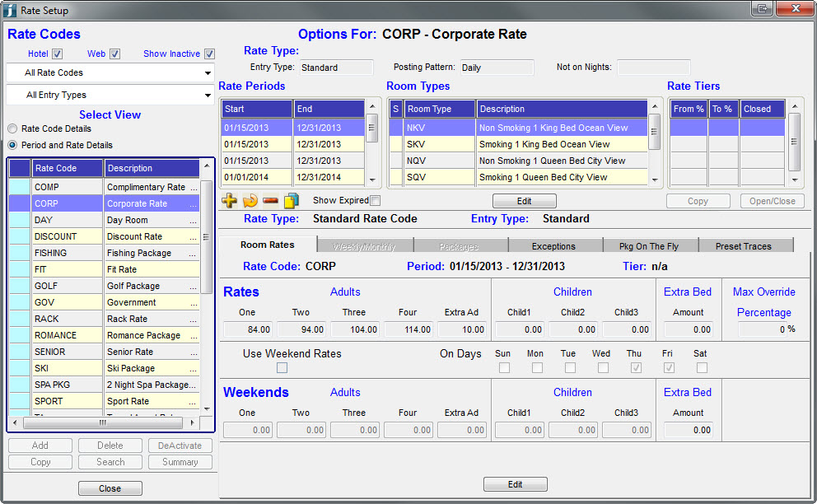Screen dimensions: 817x504
Task: Click the Edit button under Room Types
Action: [x=524, y=201]
